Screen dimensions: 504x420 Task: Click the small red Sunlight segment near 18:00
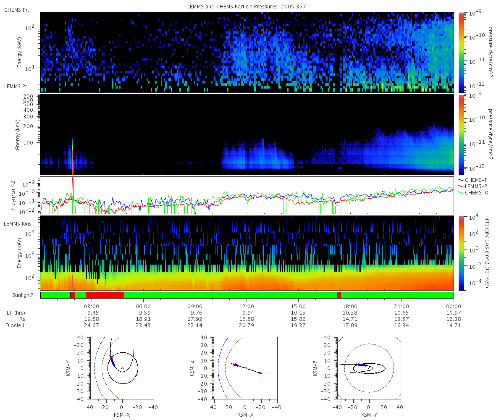339,295
